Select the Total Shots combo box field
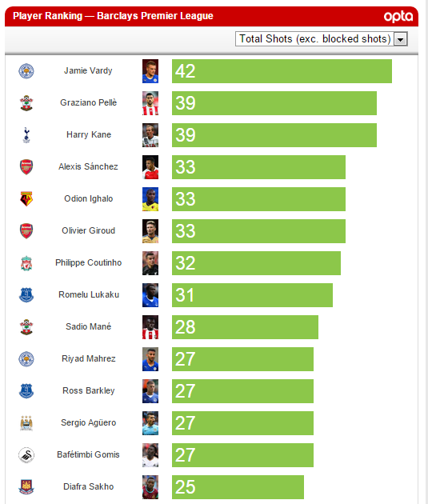This screenshot has width=428, height=504. (x=322, y=39)
